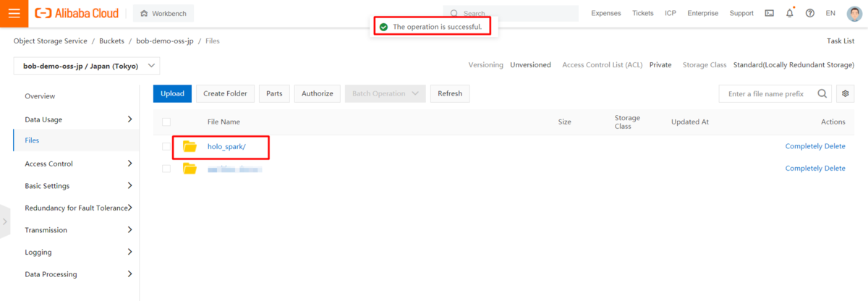Screen dimensions: 868x301
Task: Go to bob-demo-oss-jp breadcrumb
Action: (x=166, y=41)
